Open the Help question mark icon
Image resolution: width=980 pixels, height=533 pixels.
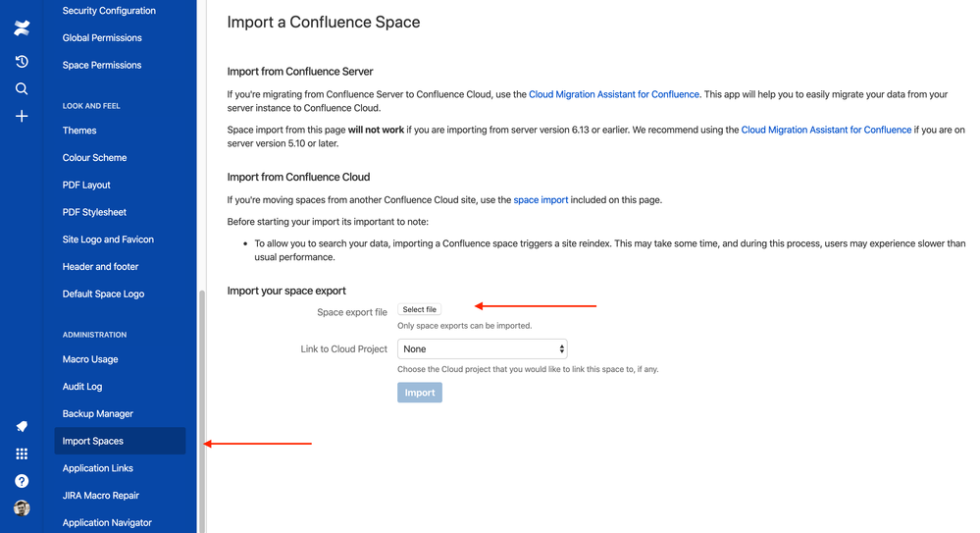(x=22, y=481)
